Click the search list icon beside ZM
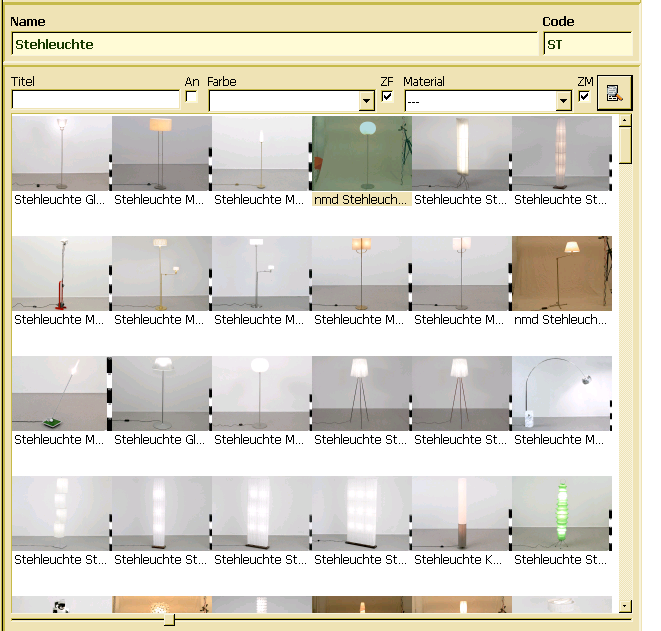Screen dimensions: 661x631 coord(614,93)
